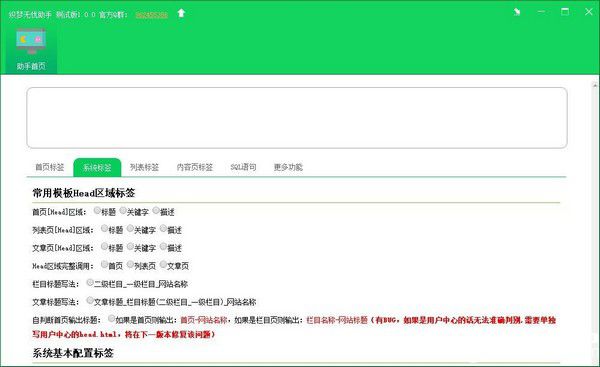Click the 栏目标题写法: label
Image resolution: width=600 pixels, height=367 pixels.
(x=56, y=284)
